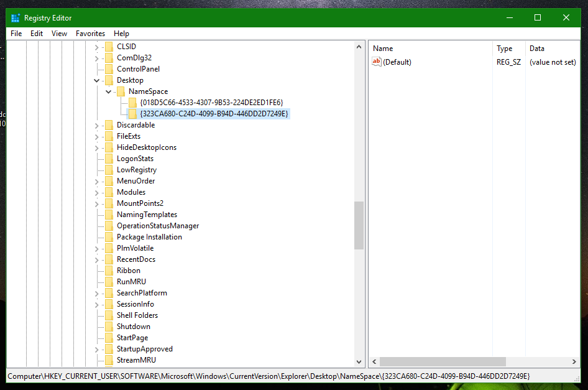This screenshot has width=588, height=390.
Task: Click the folder icon beside CLSID key
Action: [109, 47]
